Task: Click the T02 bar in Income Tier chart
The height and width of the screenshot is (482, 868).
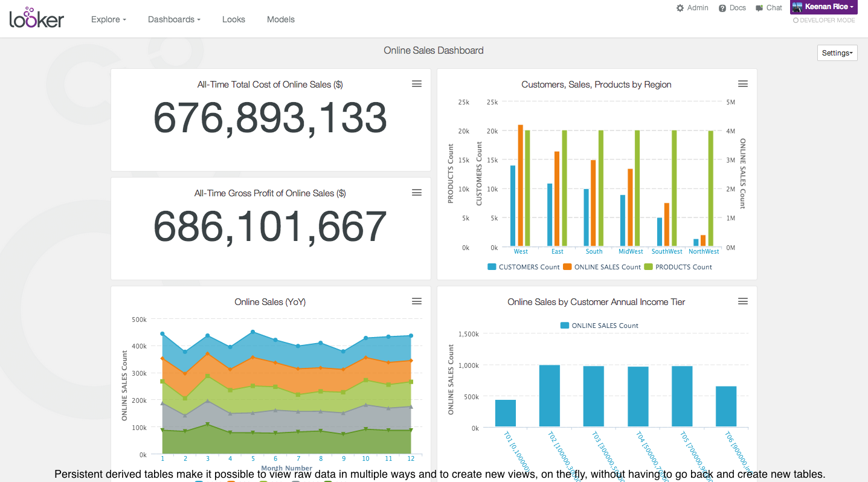Action: [550, 396]
